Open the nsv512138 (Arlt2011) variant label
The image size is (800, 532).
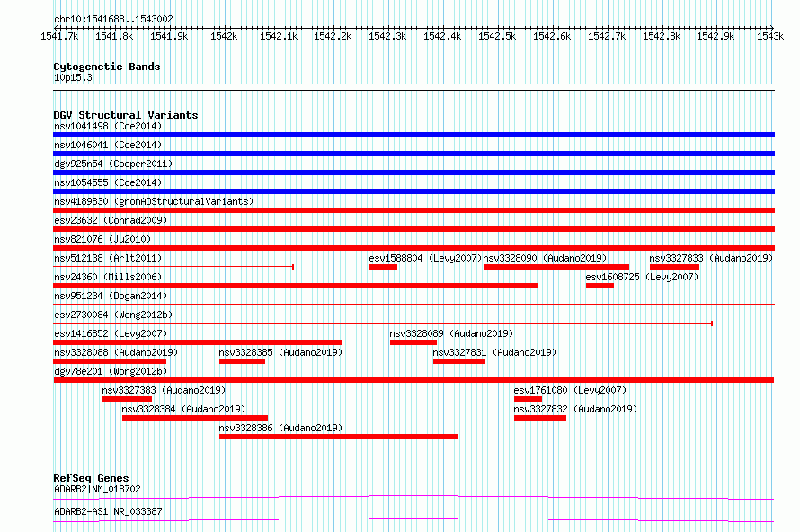tap(108, 258)
